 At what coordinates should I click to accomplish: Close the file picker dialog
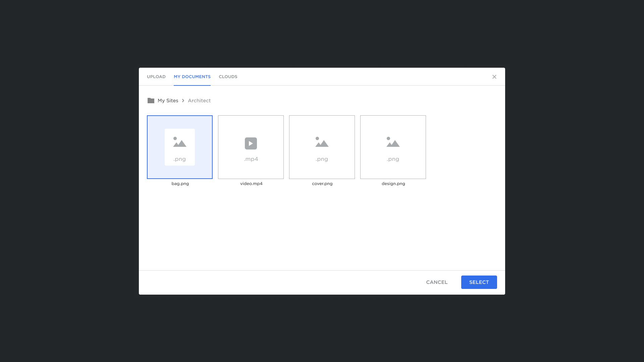pos(494,77)
